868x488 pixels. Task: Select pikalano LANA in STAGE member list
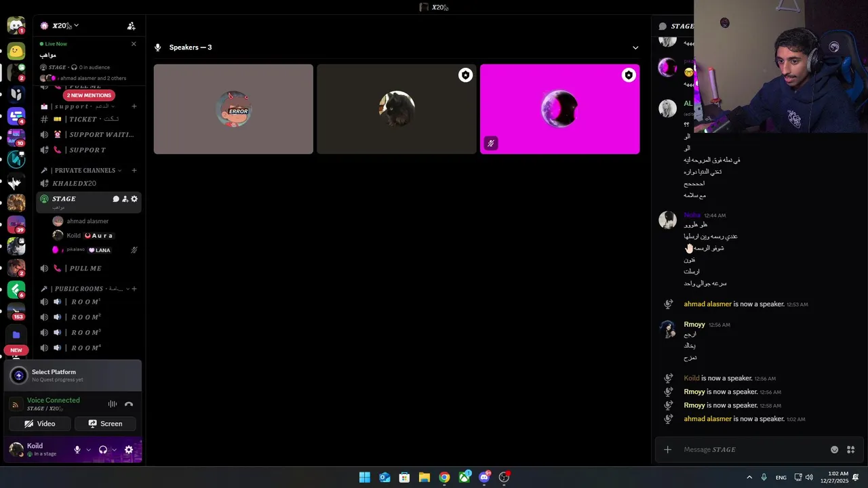pos(95,250)
